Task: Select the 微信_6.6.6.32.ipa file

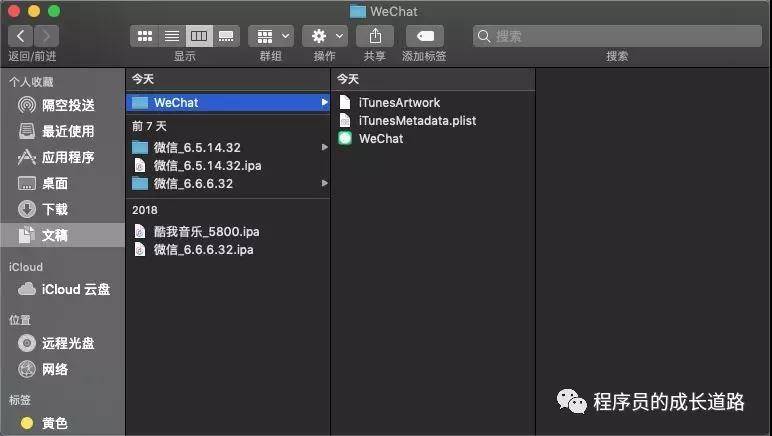Action: click(228, 249)
